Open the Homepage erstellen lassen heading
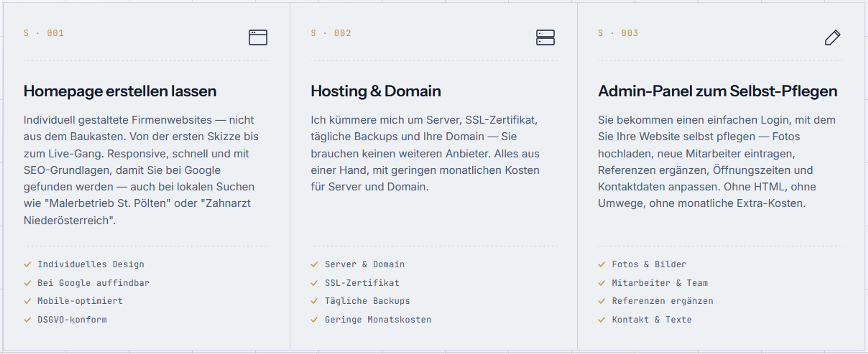The height and width of the screenshot is (354, 868). [x=120, y=91]
